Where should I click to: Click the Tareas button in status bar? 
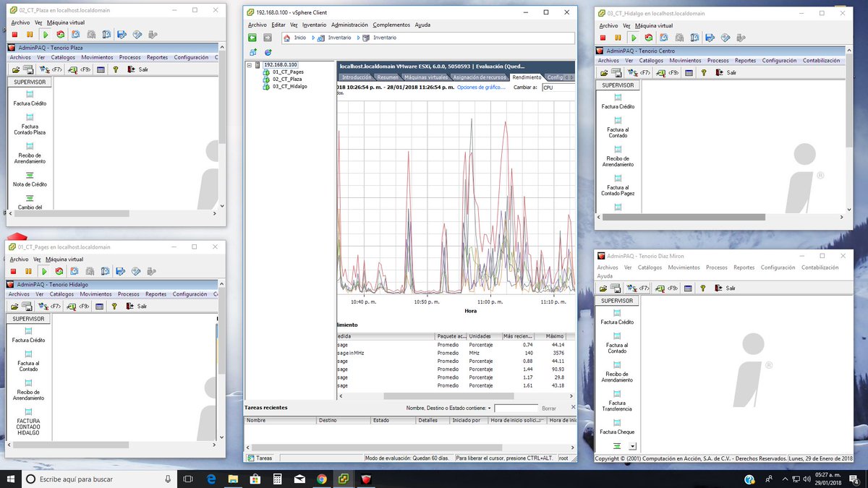tap(260, 458)
